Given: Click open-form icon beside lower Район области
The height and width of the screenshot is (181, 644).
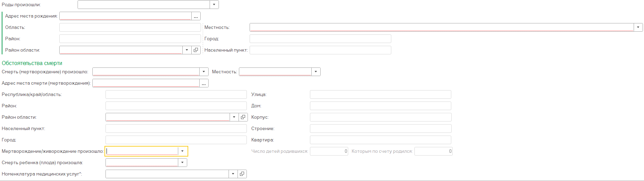Looking at the screenshot, I should (x=243, y=117).
